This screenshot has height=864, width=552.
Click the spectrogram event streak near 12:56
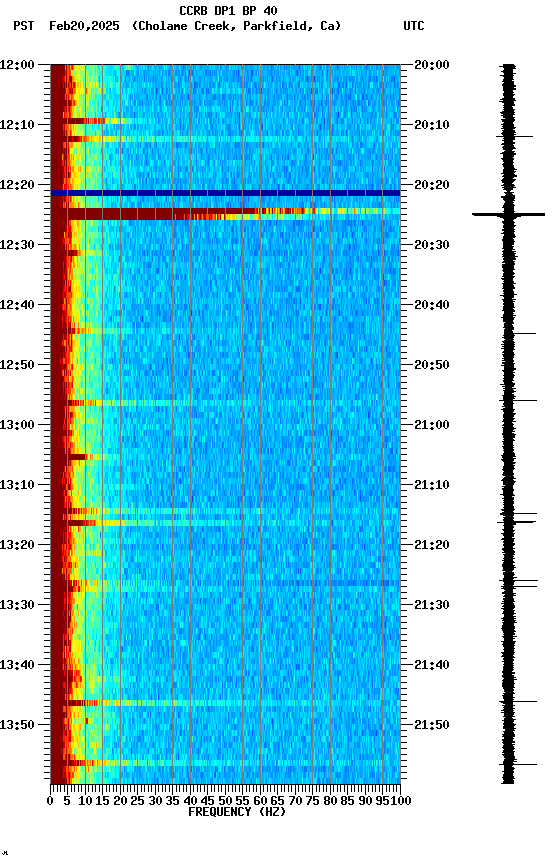point(225,404)
